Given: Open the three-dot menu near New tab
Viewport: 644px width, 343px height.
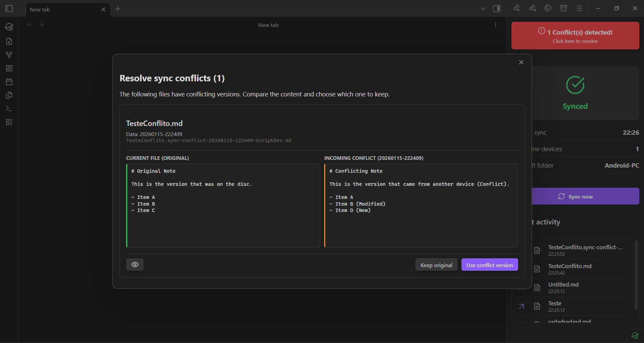Looking at the screenshot, I should (496, 24).
